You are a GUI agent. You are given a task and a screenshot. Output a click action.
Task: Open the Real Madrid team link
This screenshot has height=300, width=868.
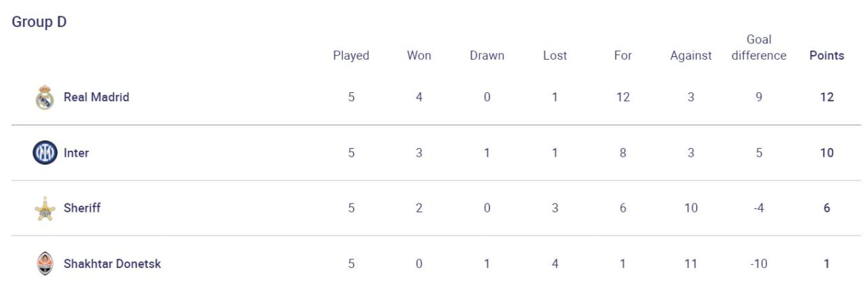(x=96, y=97)
